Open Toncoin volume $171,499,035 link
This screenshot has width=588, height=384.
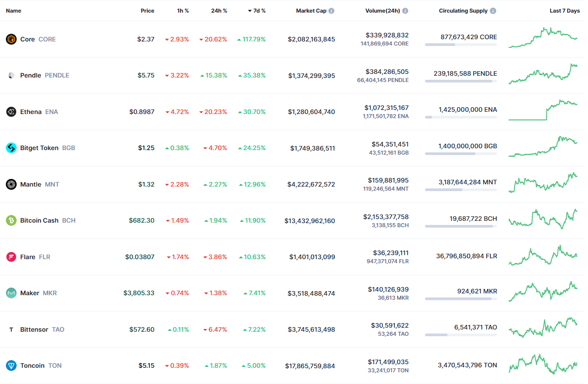coord(388,362)
